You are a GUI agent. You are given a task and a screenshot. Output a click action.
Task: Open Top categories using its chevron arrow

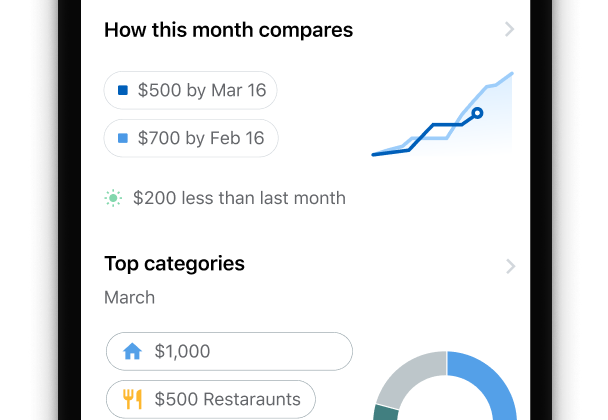[x=510, y=266]
